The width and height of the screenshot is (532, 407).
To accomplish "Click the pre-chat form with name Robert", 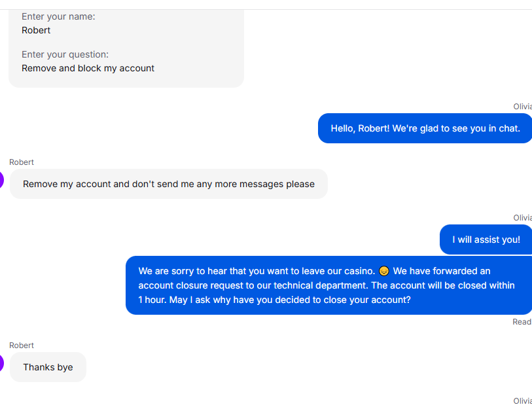I will coord(126,48).
